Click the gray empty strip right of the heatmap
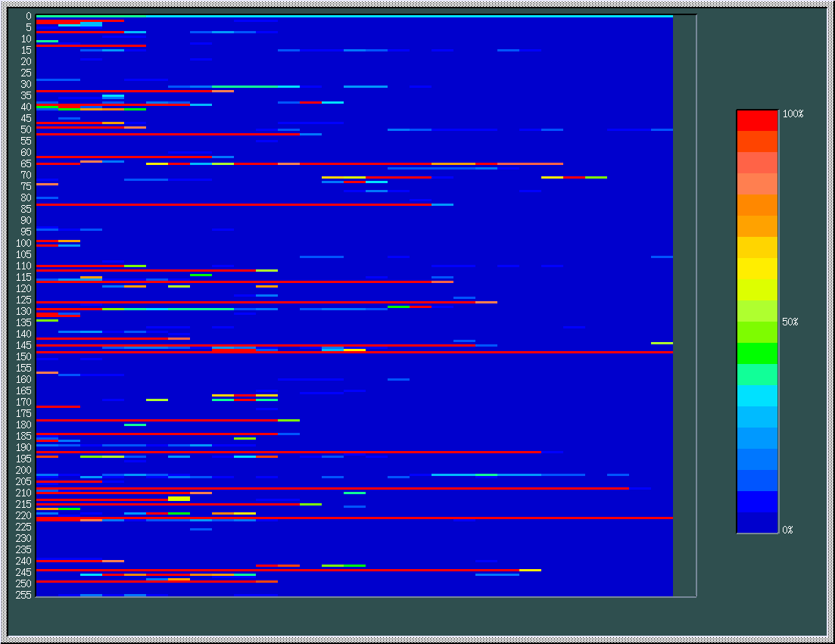 684,303
